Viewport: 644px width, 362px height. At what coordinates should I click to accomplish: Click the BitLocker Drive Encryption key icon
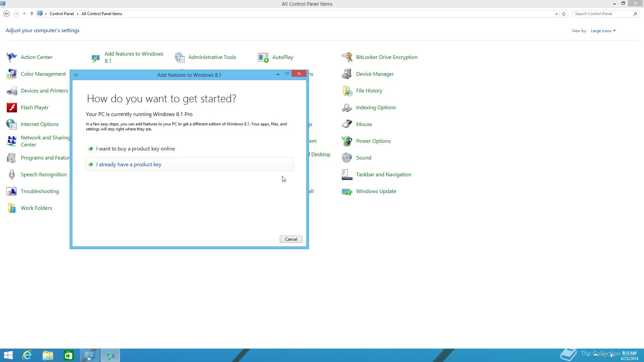[x=347, y=57]
